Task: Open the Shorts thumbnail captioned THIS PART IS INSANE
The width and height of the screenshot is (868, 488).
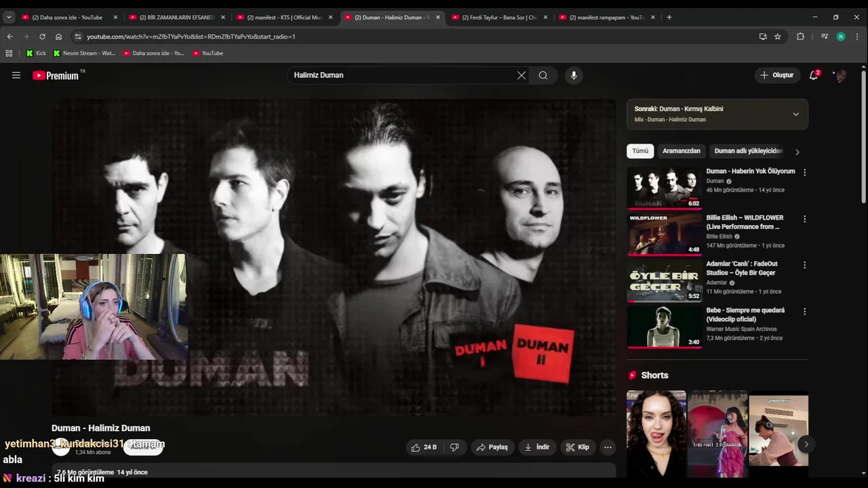Action: [717, 434]
